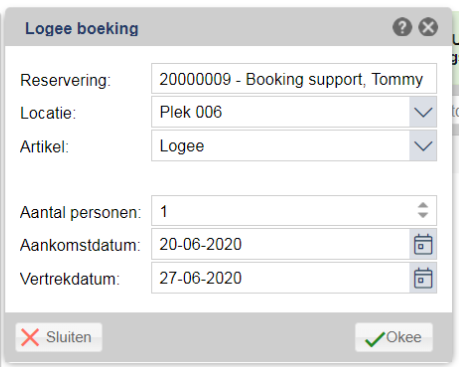Click the Aankomstdatum label text

(80, 245)
